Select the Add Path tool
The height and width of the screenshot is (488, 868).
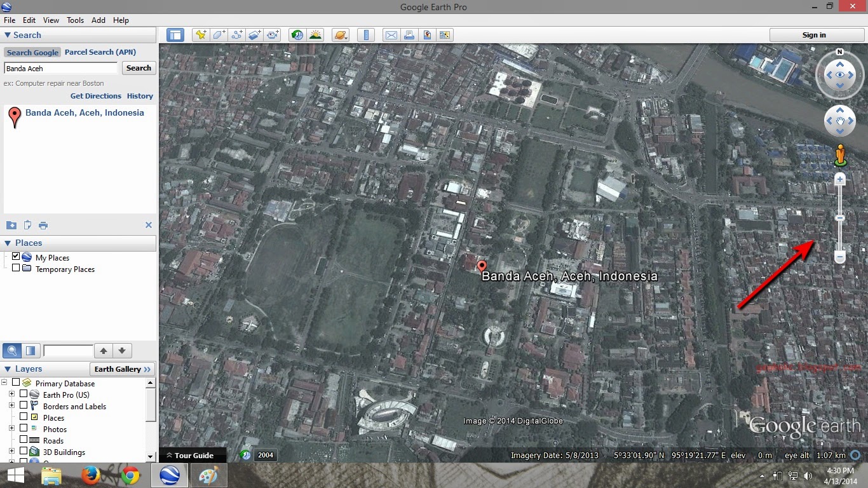click(x=236, y=35)
